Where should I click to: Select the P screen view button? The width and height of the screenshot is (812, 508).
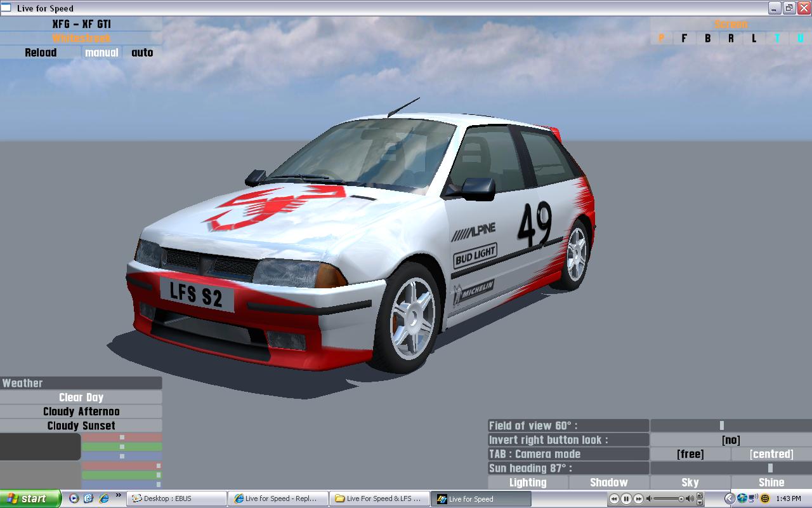[x=661, y=38]
